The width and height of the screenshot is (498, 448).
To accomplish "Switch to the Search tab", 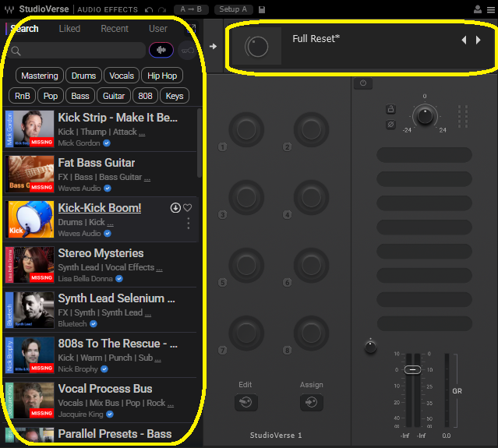I will click(x=24, y=29).
